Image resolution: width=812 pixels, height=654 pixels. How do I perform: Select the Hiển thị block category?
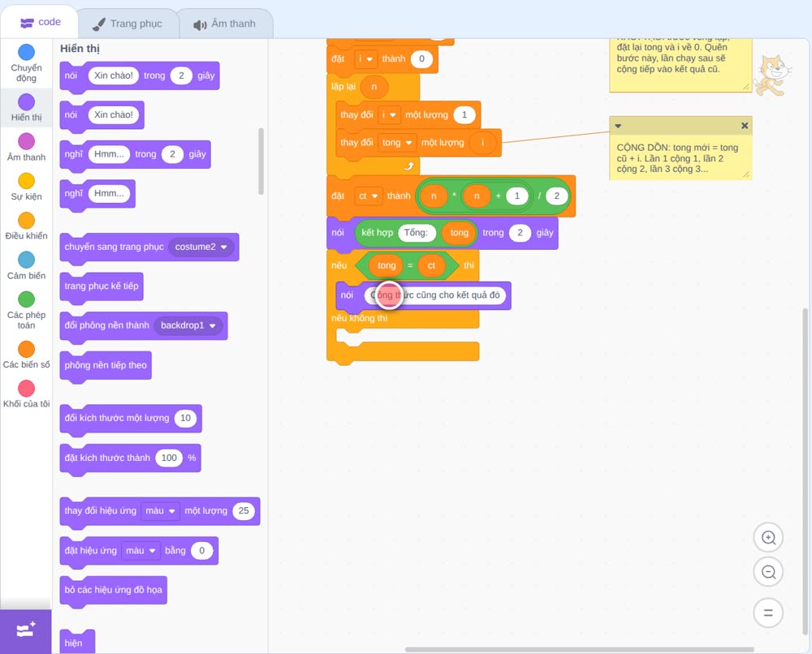point(26,108)
